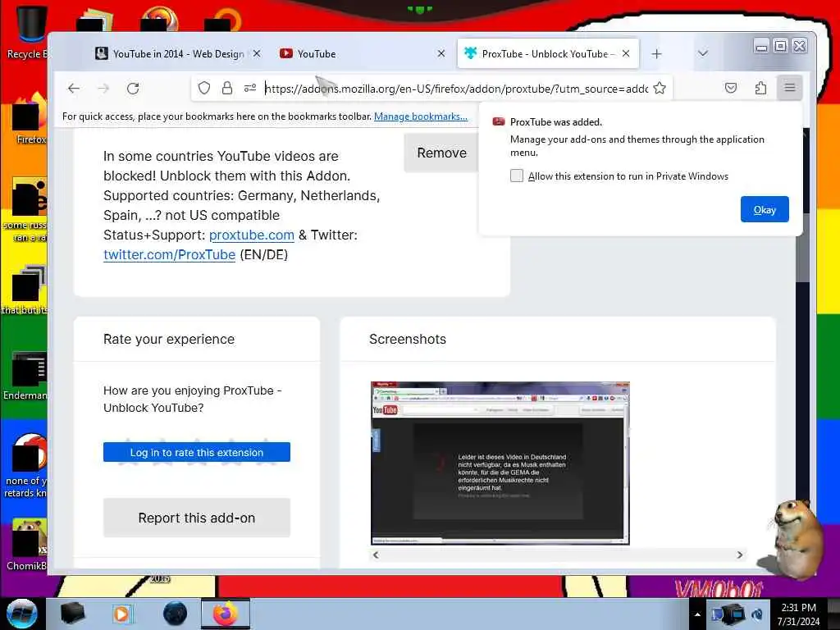Bookmark this page with the star
840x630 pixels.
(660, 88)
